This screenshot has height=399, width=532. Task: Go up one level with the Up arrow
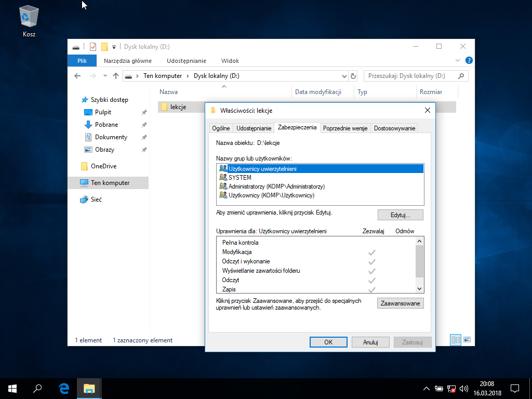point(116,76)
